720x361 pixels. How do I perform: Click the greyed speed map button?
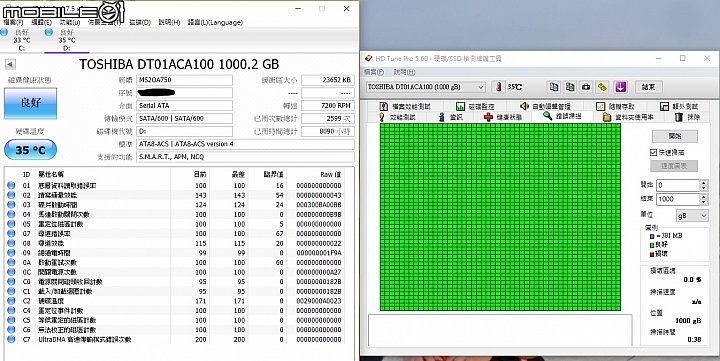[x=674, y=166]
